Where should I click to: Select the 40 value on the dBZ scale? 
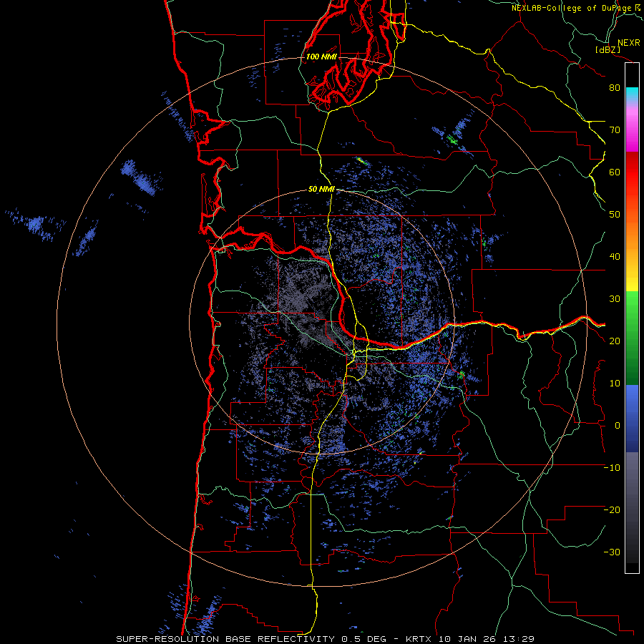click(x=615, y=257)
